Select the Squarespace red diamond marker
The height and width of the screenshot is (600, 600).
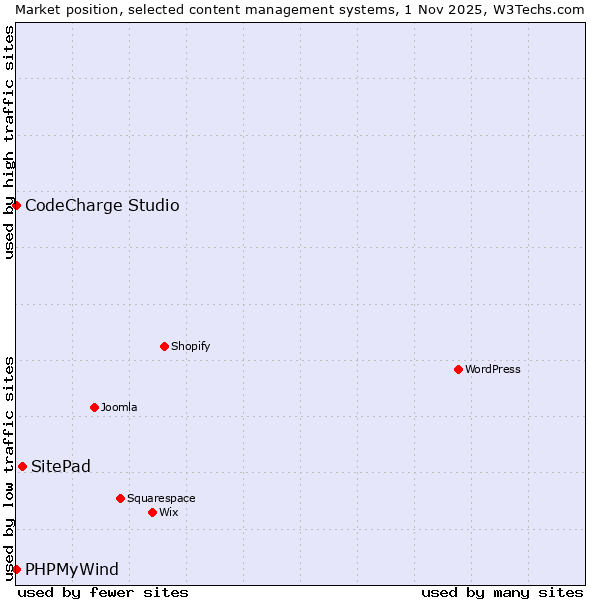tap(120, 498)
